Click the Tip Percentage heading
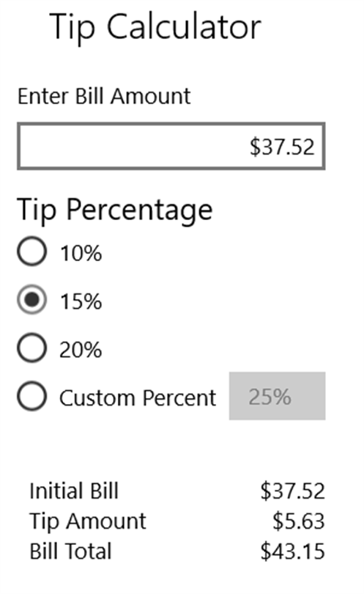Screen dimensions: 364x594 point(115,210)
